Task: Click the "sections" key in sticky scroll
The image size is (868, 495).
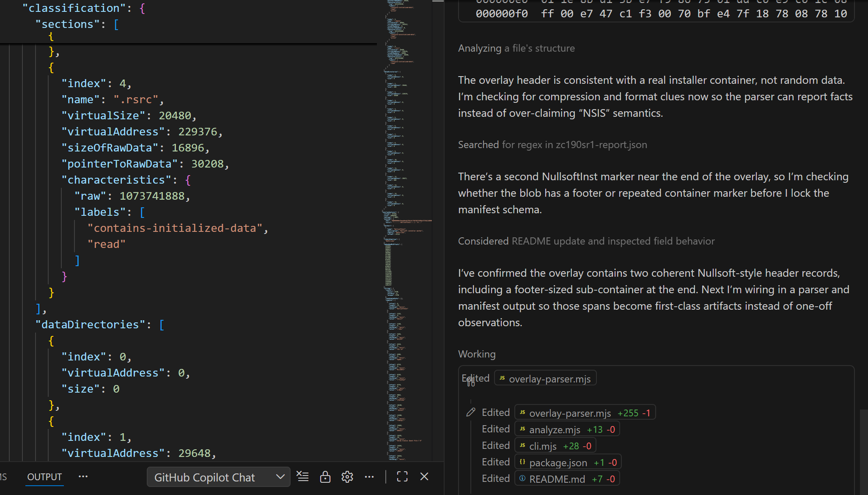Action: (x=68, y=24)
